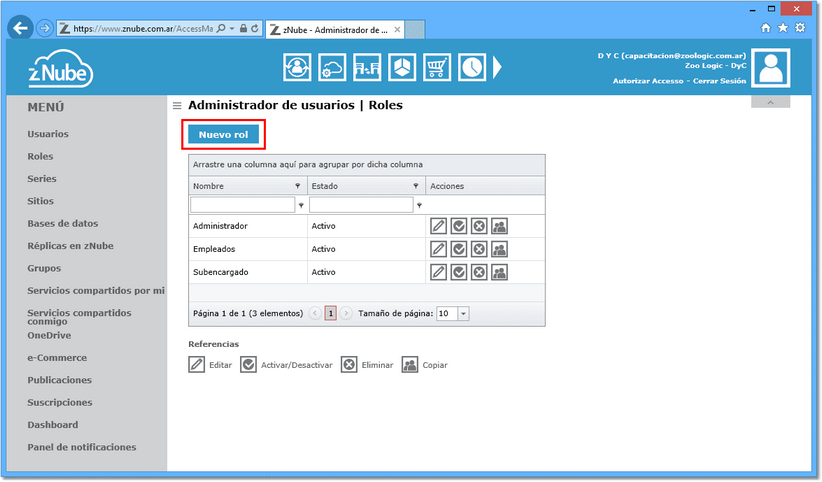
Task: Copy the Administrador role
Action: tap(499, 226)
